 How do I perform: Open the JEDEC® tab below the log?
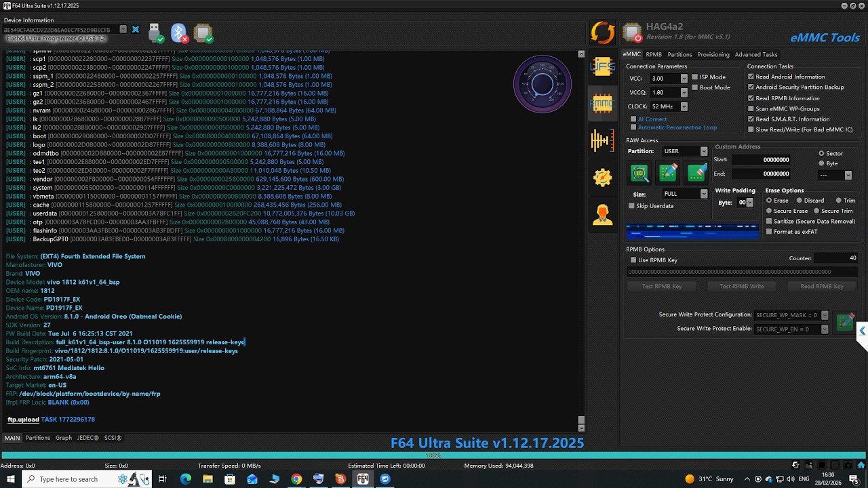(x=88, y=438)
